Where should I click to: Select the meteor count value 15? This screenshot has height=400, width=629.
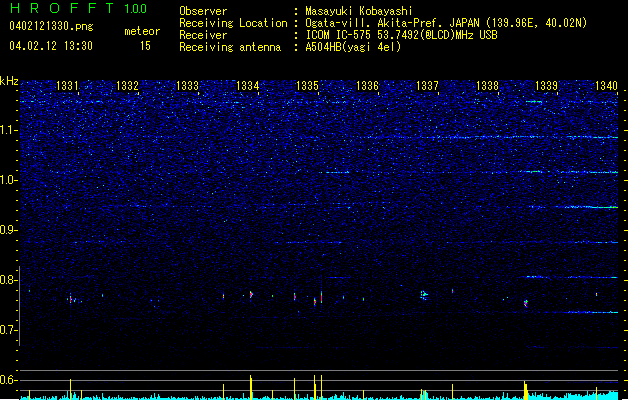point(145,46)
